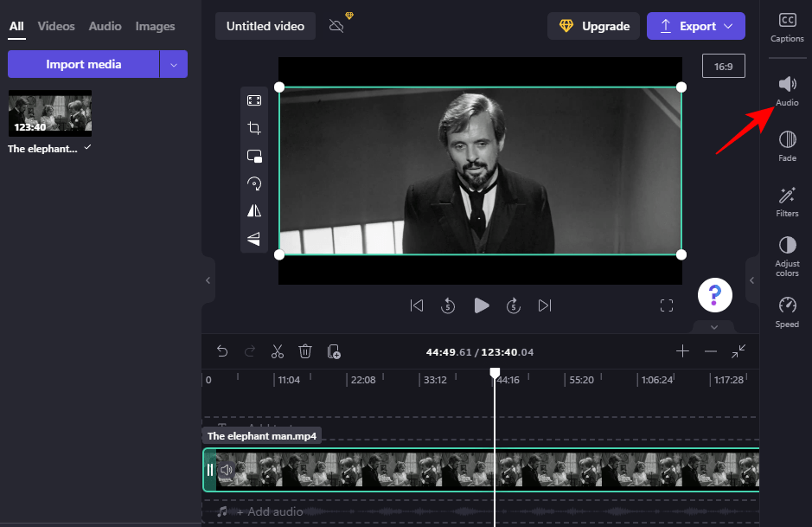Toggle the cloud backup icon beside project title

(x=336, y=25)
